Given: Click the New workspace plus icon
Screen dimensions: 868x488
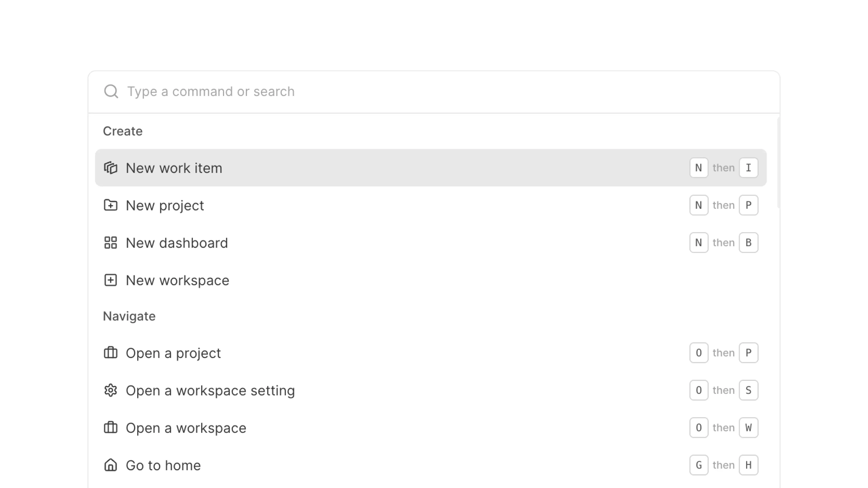Looking at the screenshot, I should tap(110, 280).
